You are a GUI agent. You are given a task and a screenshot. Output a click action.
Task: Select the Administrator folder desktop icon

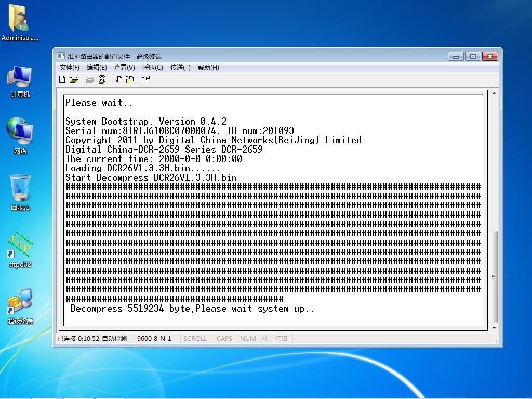[x=19, y=22]
